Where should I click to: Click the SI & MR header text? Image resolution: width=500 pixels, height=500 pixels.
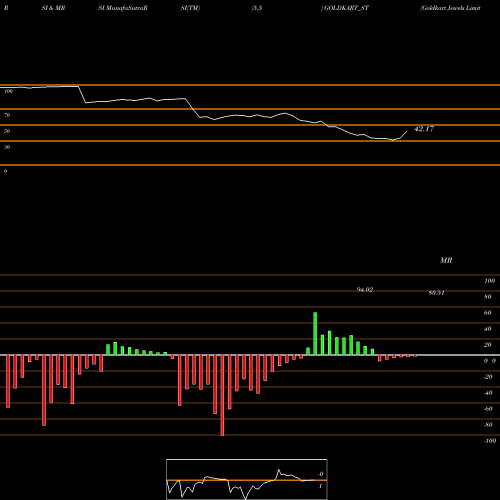click(x=53, y=8)
